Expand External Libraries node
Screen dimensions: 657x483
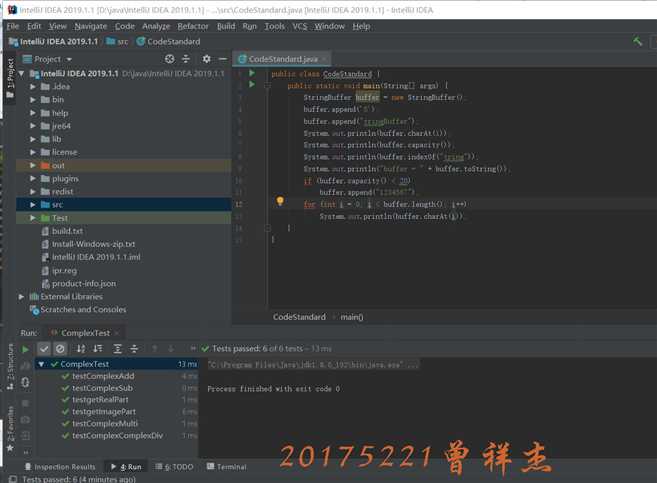[21, 297]
